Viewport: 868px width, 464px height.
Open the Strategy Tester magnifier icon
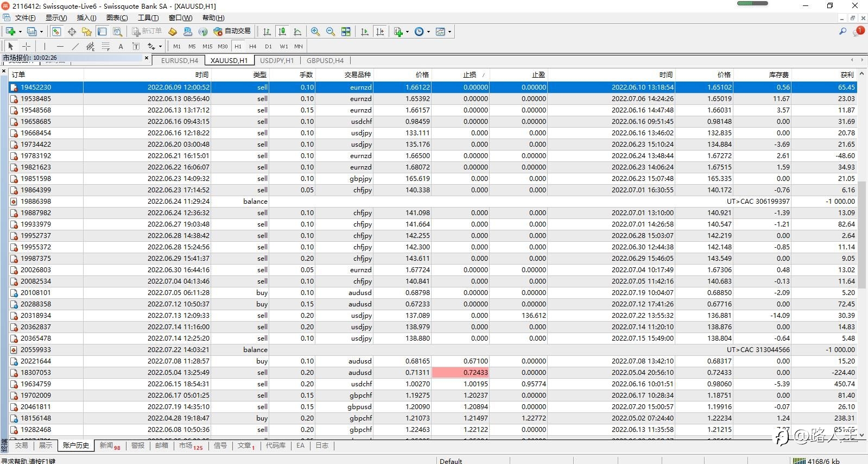(117, 32)
